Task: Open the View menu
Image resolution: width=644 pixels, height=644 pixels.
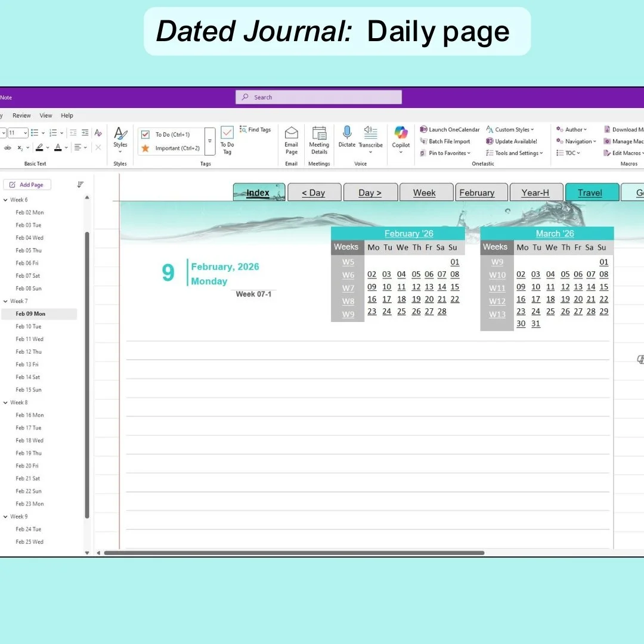Action: pos(46,115)
